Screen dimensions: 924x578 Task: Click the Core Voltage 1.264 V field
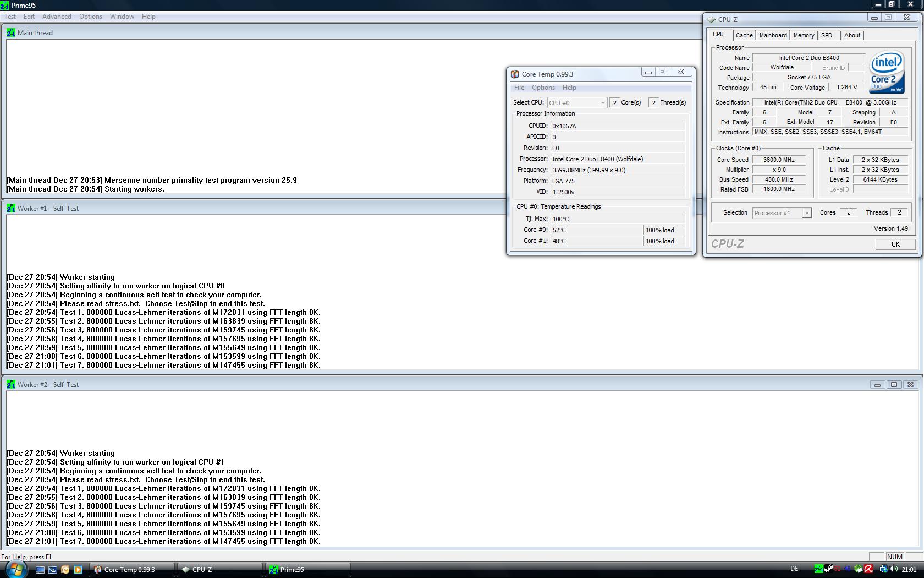847,87
